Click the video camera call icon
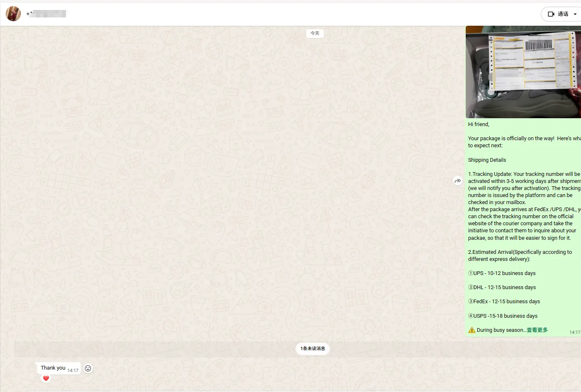This screenshot has height=392, width=581. tap(551, 14)
